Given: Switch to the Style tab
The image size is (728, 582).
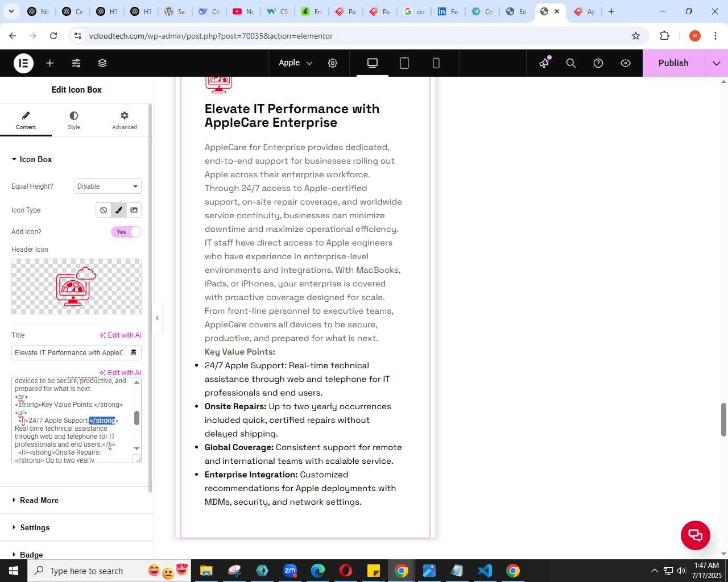Looking at the screenshot, I should click(74, 120).
